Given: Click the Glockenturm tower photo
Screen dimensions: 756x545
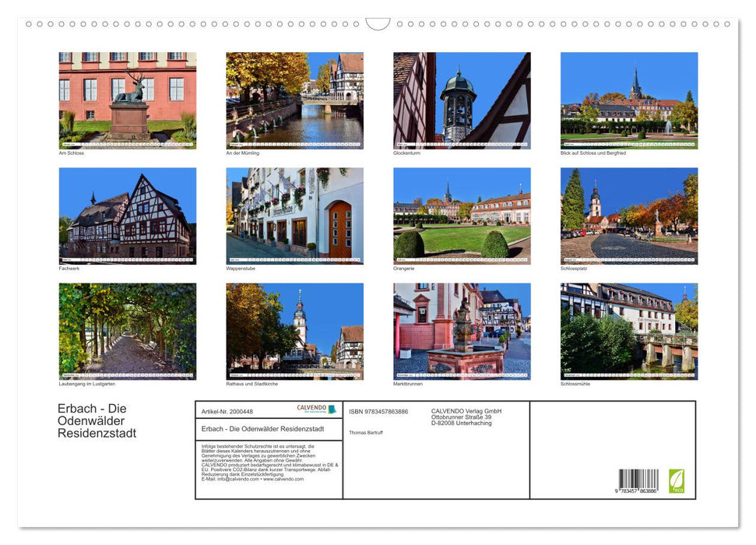Looking at the screenshot, I should (x=461, y=100).
